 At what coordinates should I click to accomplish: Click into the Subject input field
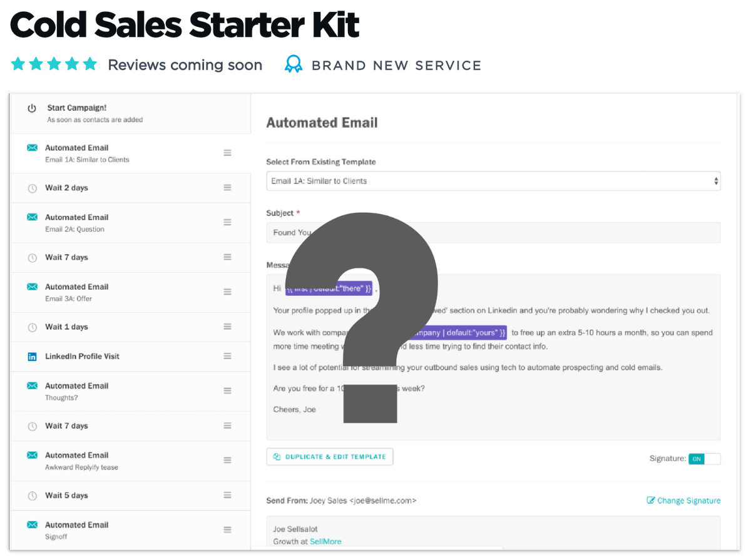point(493,232)
